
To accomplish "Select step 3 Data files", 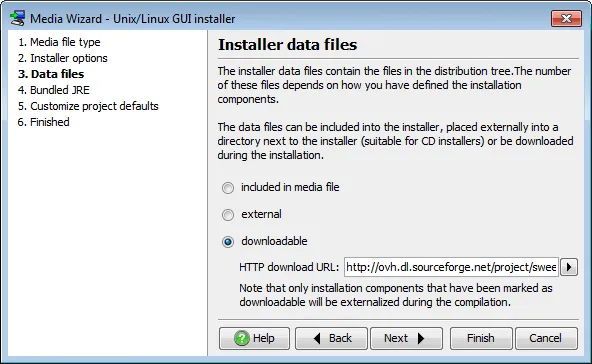I will (51, 74).
